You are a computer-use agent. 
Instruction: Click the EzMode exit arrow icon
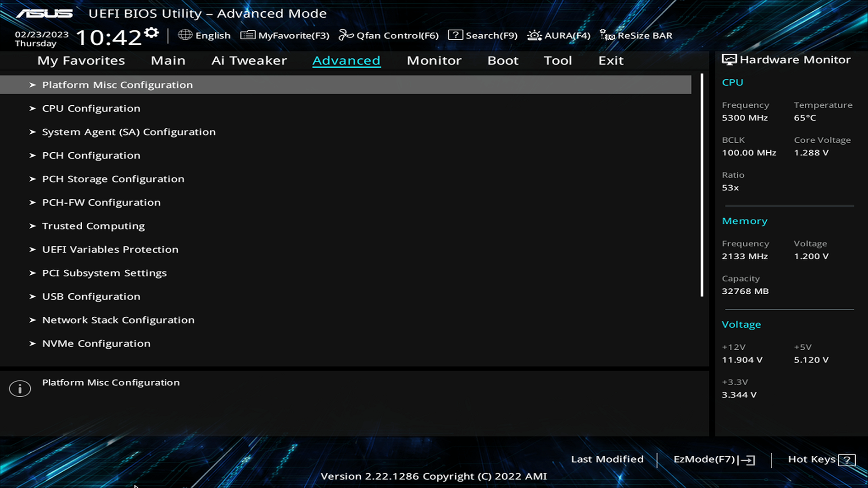click(747, 460)
